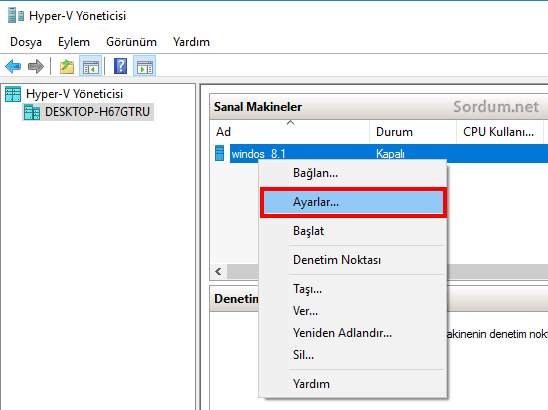Open the Yardım menu in menu bar

(191, 42)
